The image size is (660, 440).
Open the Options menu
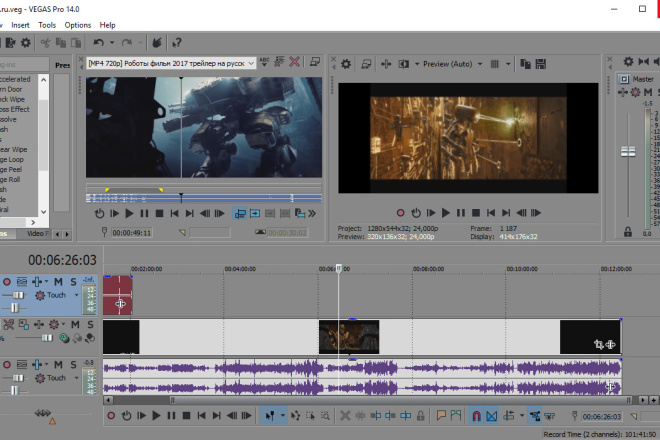pyautogui.click(x=77, y=25)
